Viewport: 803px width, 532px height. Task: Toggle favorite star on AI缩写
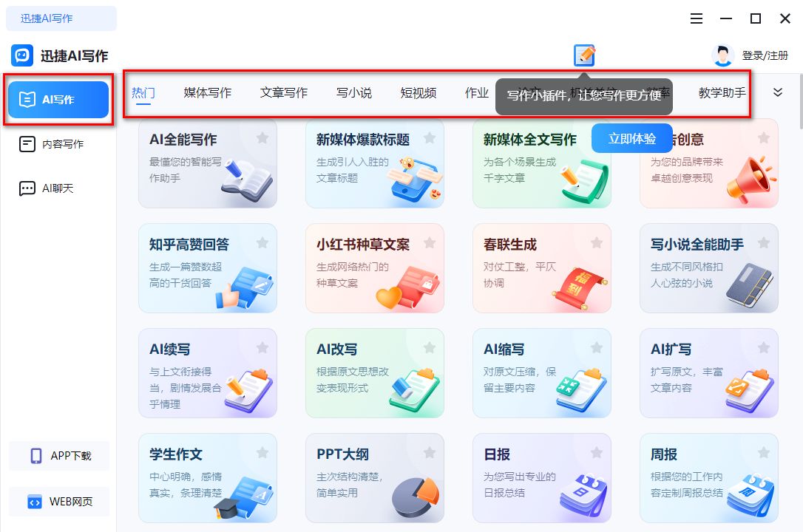(597, 348)
